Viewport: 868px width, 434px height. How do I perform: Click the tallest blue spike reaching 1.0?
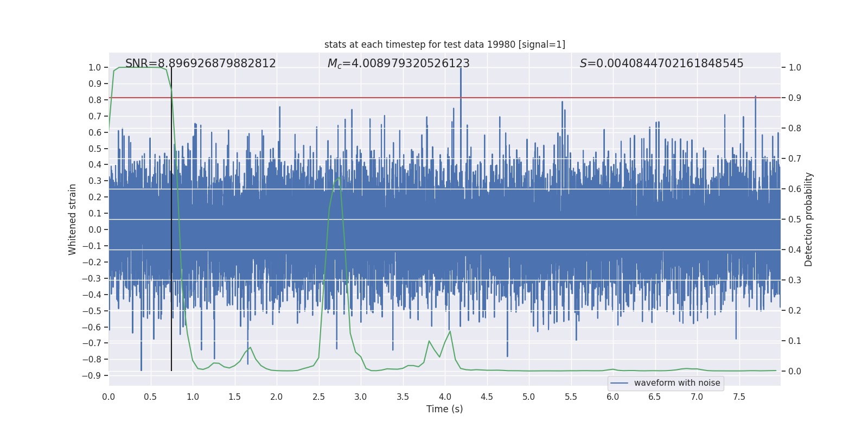pyautogui.click(x=461, y=69)
